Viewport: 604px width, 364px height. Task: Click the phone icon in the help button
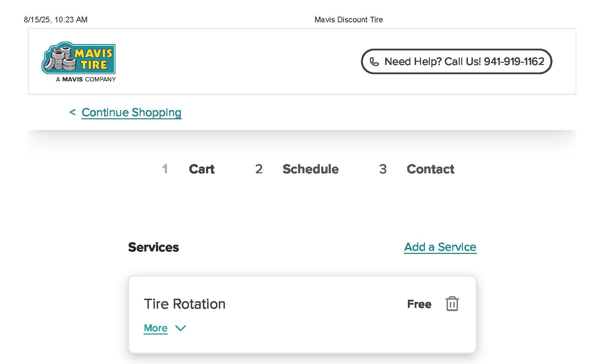(374, 62)
